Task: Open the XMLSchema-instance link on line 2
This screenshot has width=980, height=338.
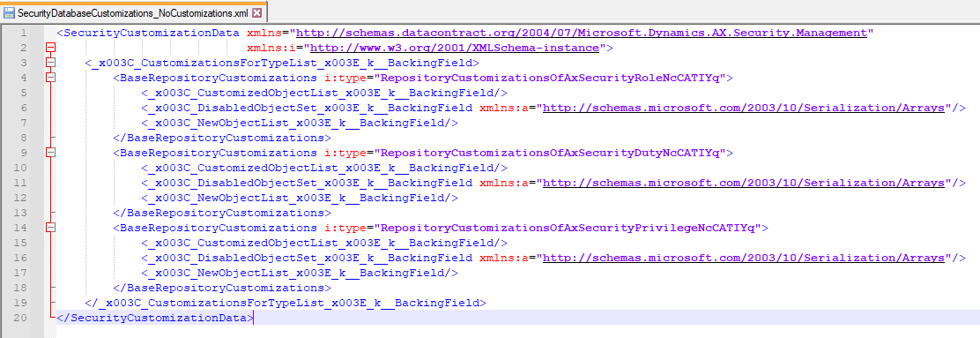Action: (455, 48)
